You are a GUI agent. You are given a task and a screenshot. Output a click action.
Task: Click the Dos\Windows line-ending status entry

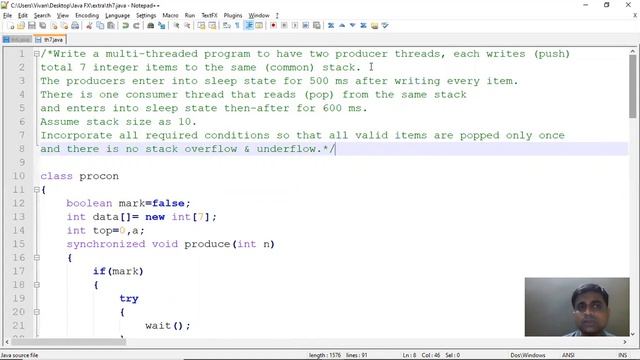pyautogui.click(x=527, y=355)
